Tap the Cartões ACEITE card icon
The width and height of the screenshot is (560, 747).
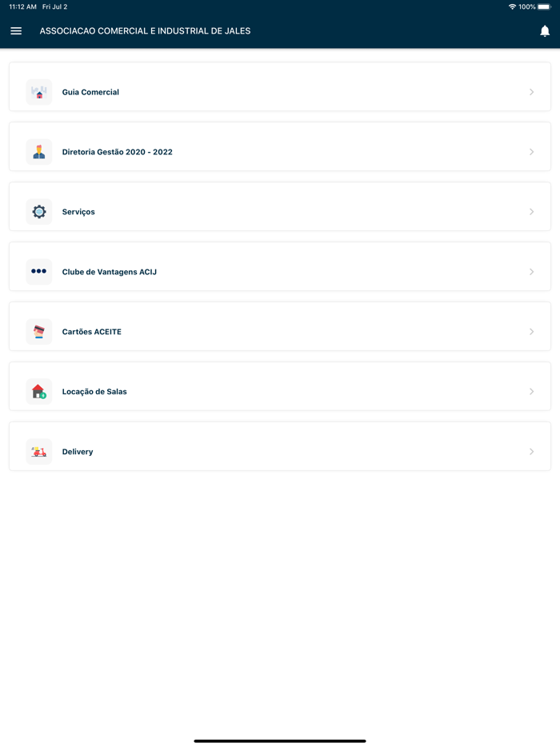point(39,332)
